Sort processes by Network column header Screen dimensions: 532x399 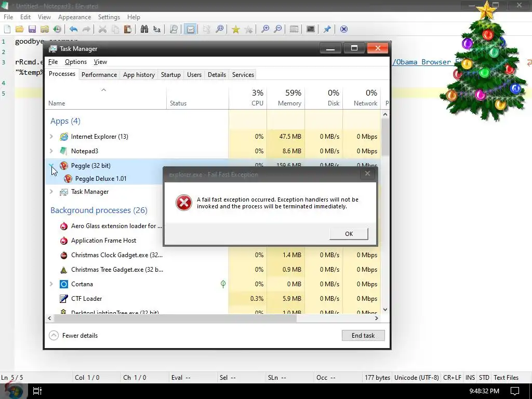tap(362, 98)
